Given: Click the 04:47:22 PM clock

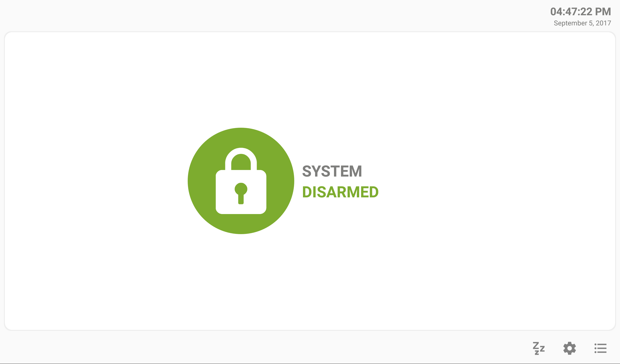Looking at the screenshot, I should (581, 12).
